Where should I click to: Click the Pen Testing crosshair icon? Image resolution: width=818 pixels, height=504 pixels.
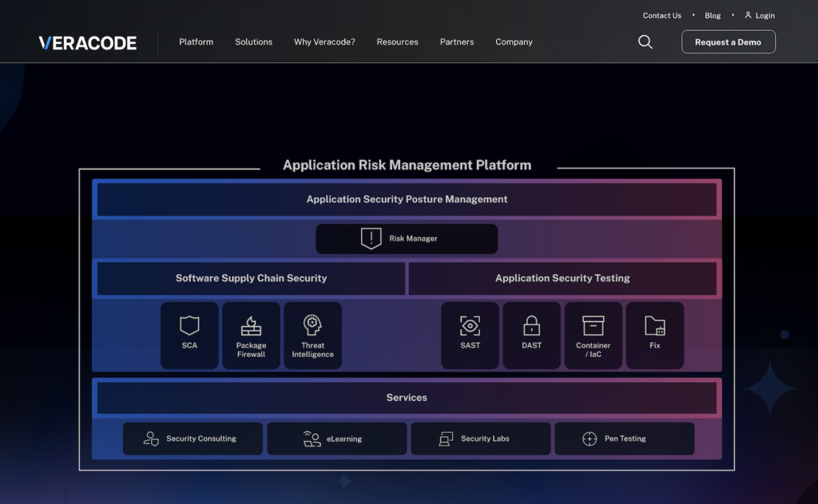[x=590, y=439]
